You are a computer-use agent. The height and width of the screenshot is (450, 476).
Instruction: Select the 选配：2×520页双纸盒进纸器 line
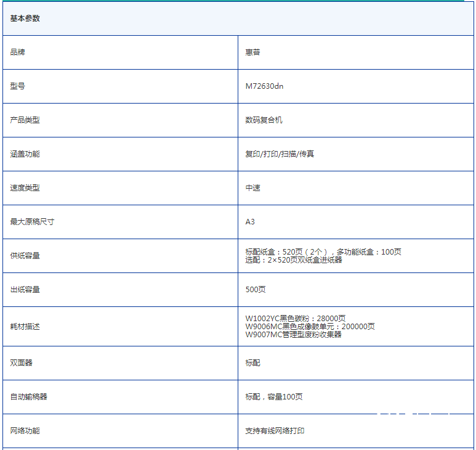coord(293,260)
